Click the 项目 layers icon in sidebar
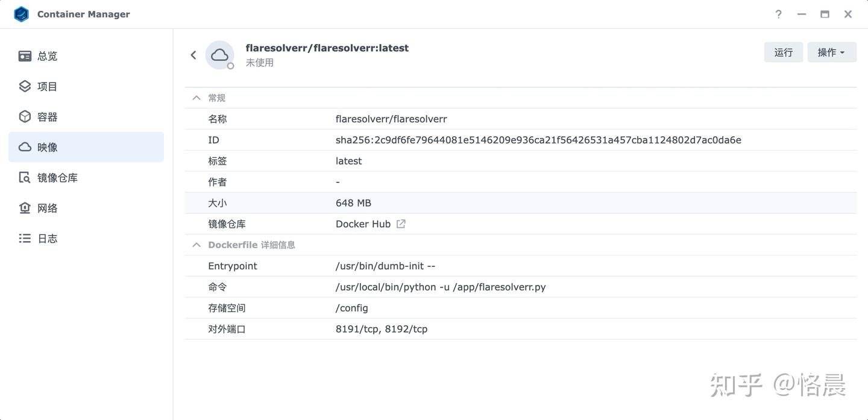This screenshot has width=868, height=420. coord(25,86)
